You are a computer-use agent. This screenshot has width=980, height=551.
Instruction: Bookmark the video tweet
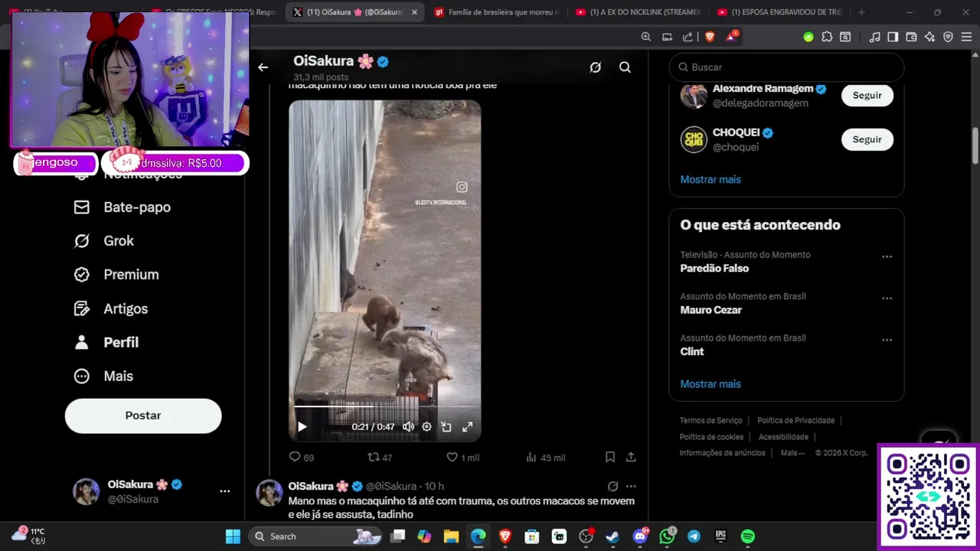(610, 457)
